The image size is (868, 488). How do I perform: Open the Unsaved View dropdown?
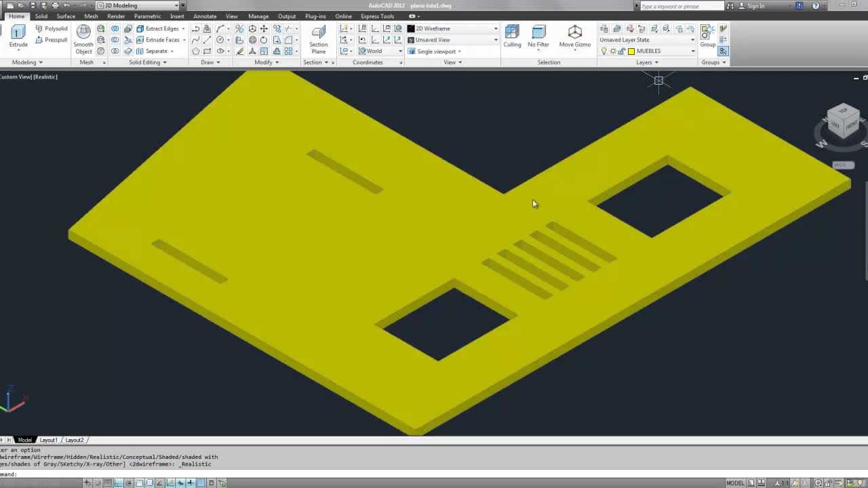tap(452, 40)
